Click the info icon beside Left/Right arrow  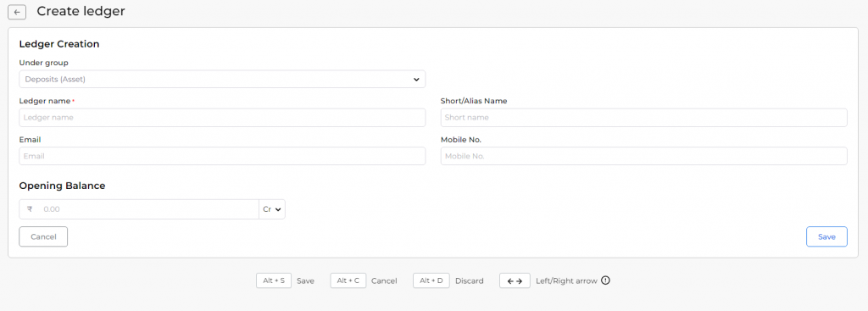pyautogui.click(x=605, y=280)
